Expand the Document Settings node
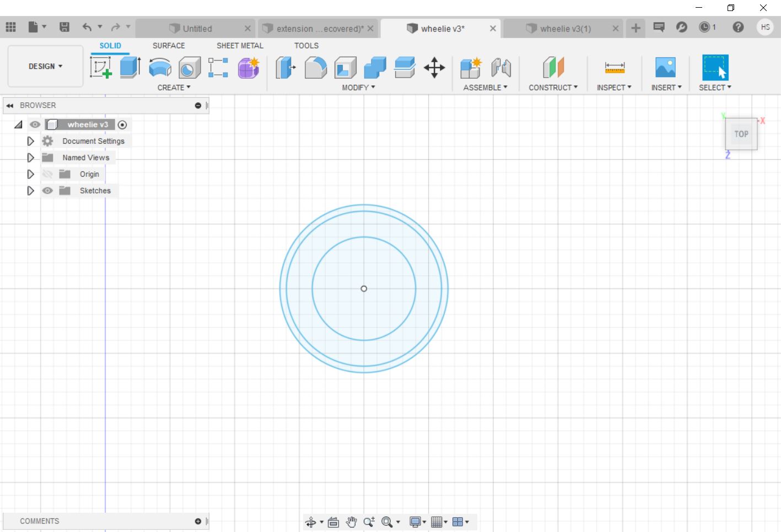781x532 pixels. (x=31, y=141)
